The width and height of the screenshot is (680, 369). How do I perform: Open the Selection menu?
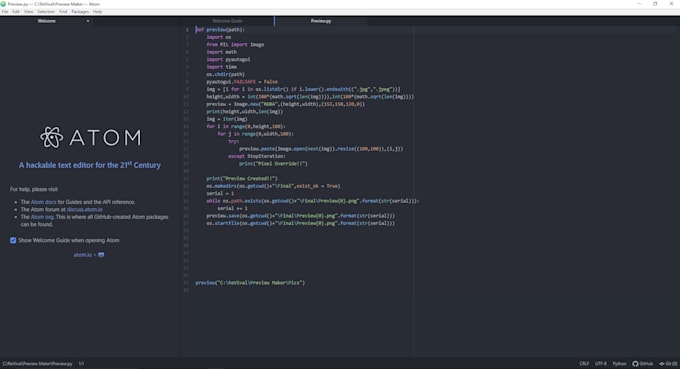pos(46,12)
